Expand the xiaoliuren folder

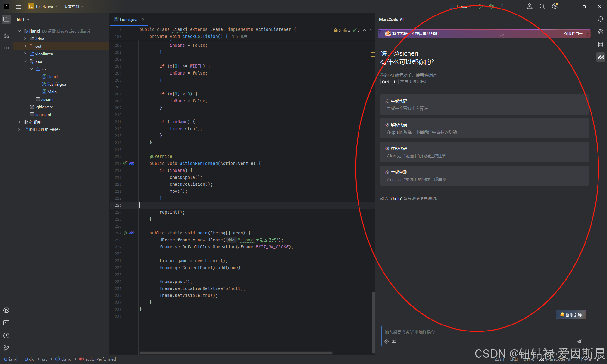tap(25, 54)
